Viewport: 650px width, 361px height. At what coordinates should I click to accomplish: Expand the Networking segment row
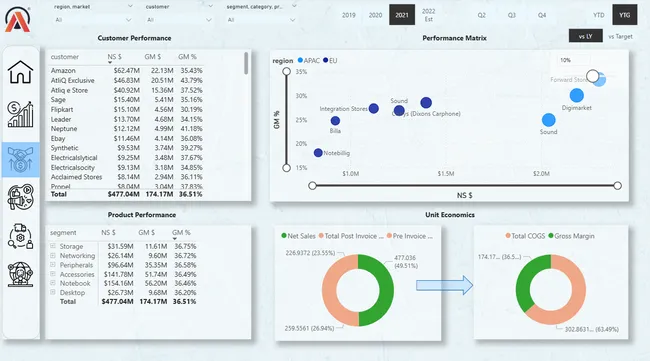click(53, 255)
